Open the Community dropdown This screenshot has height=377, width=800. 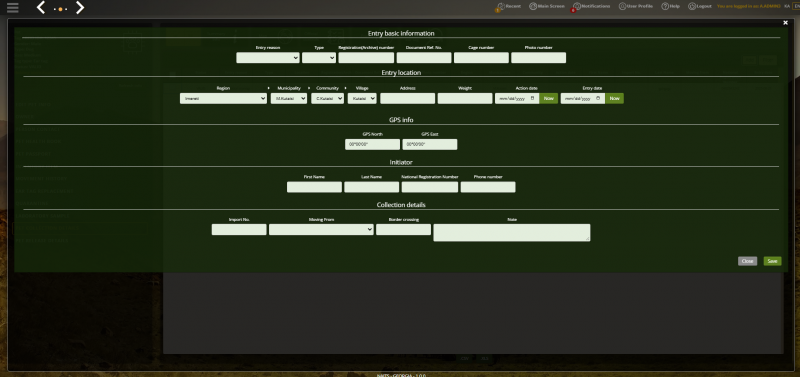[328, 98]
